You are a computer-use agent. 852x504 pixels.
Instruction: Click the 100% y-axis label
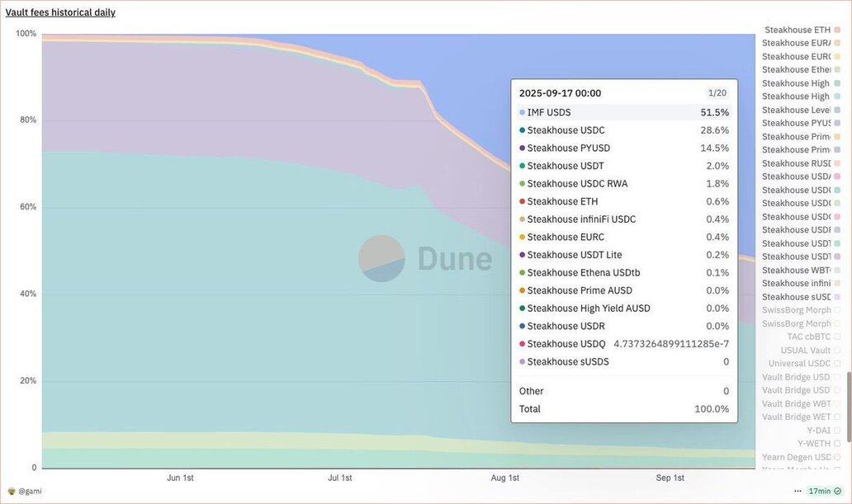tap(26, 34)
